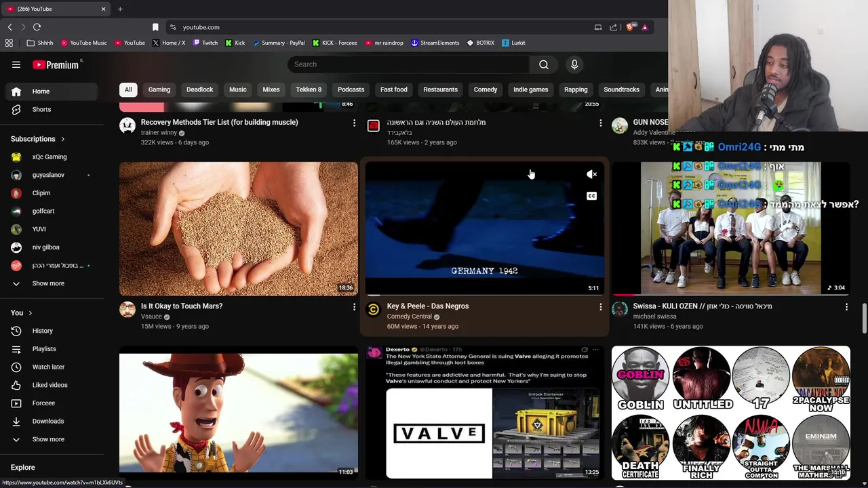Viewport: 868px width, 488px height.
Task: Open the Home sidebar item
Action: pos(53,91)
